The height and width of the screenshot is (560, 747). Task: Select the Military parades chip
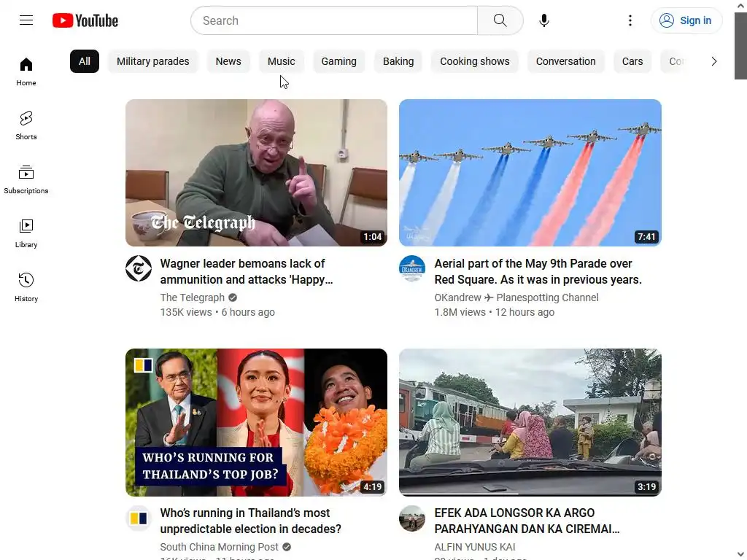click(x=153, y=61)
